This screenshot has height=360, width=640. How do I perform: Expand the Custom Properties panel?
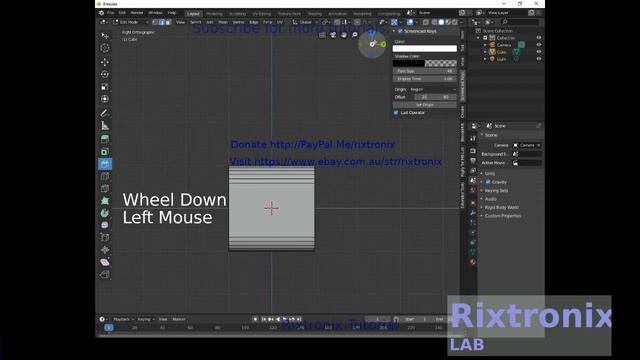point(502,216)
